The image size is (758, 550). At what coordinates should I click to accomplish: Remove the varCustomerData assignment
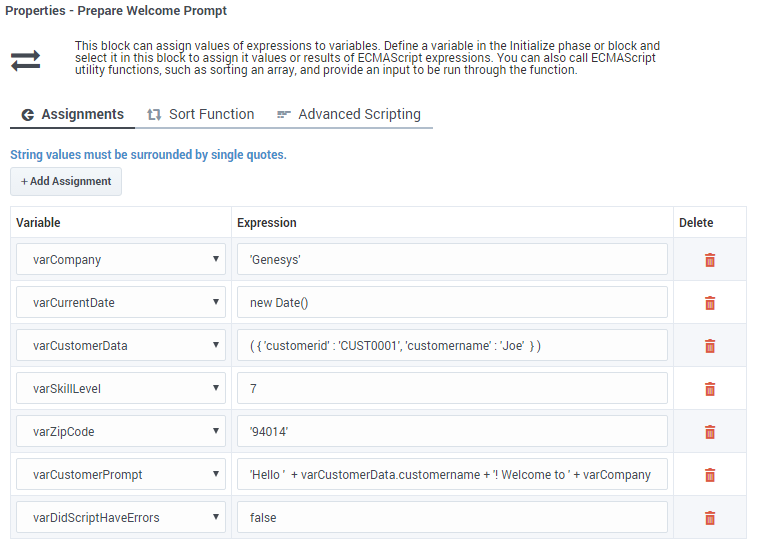(710, 346)
